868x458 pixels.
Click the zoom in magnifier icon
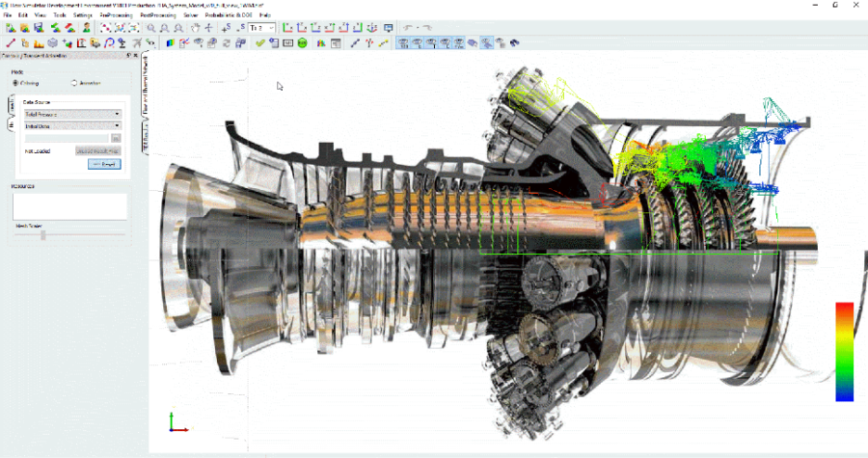pos(152,29)
